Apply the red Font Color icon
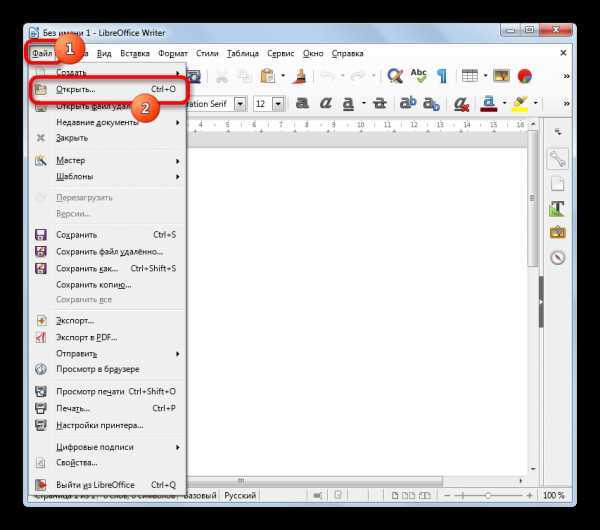Viewport: 600px width, 530px height. coord(489,103)
